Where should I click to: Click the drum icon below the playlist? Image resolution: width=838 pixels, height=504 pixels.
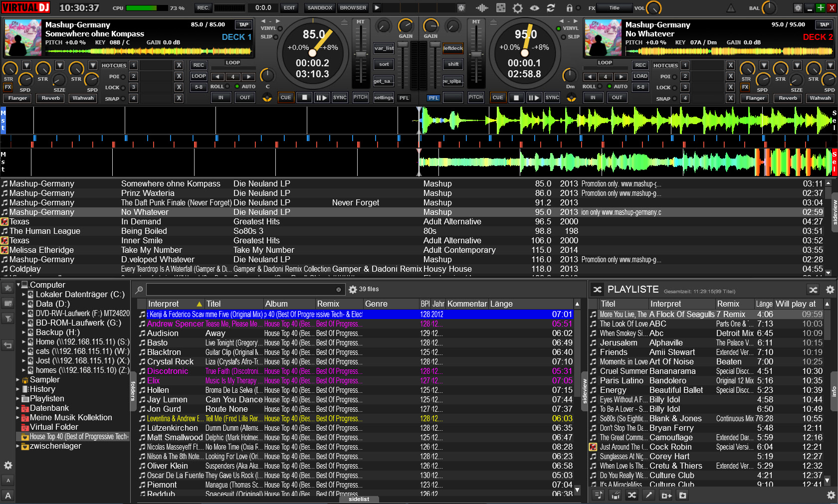616,495
